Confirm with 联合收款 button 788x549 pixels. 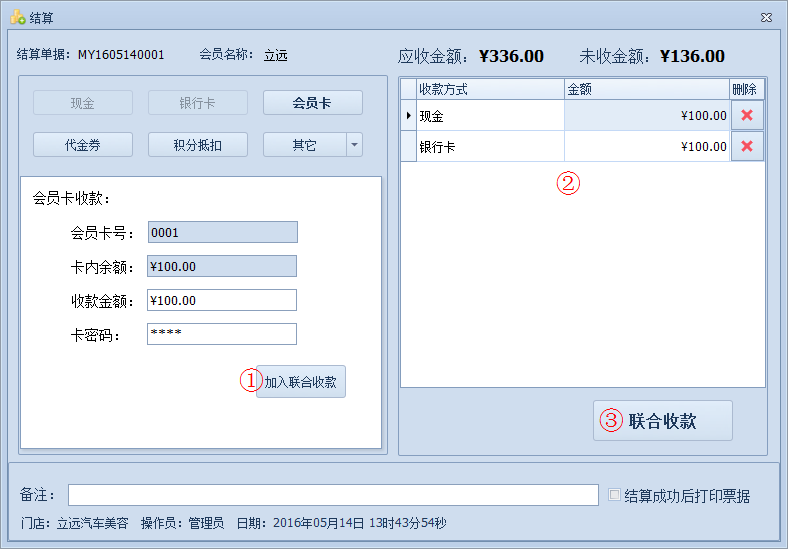point(662,421)
